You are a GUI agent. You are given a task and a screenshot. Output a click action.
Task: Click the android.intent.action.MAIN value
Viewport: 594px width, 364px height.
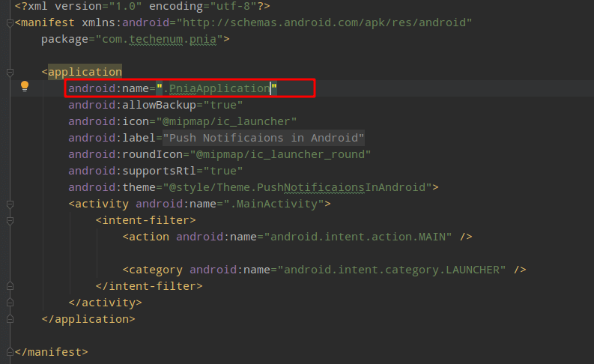[358, 237]
